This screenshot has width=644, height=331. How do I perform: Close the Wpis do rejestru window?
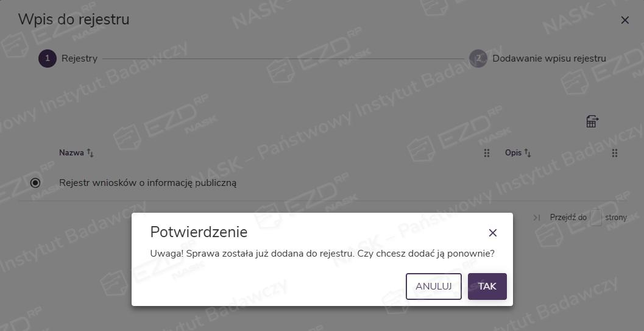[x=625, y=20]
